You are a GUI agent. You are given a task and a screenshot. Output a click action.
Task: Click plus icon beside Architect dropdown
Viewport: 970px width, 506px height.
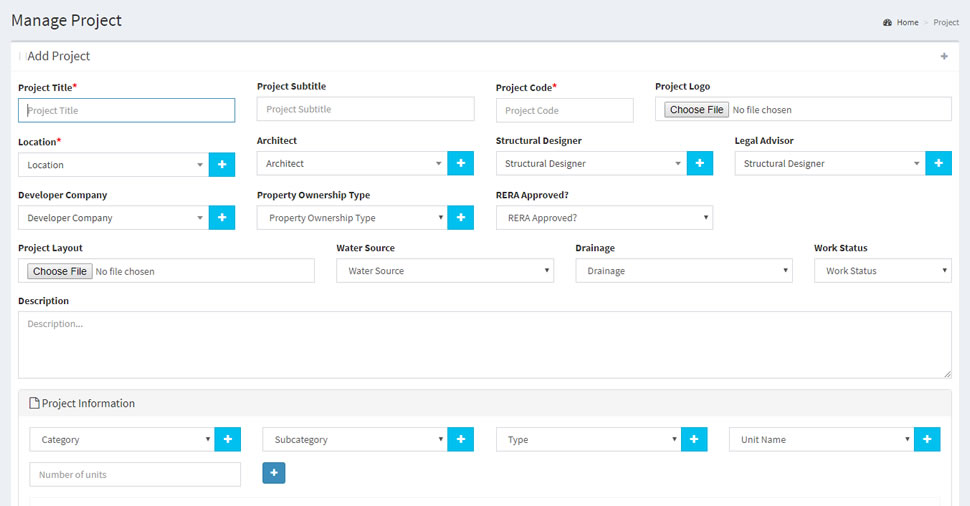point(460,163)
